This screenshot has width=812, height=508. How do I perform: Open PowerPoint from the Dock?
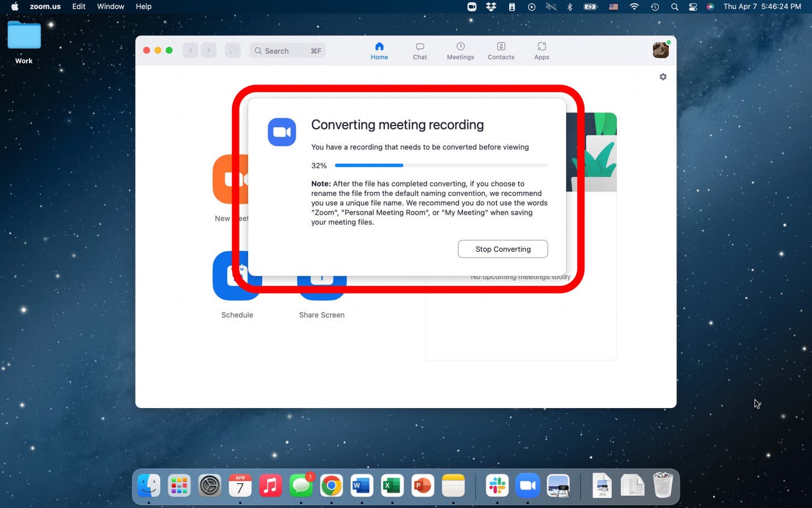click(422, 486)
